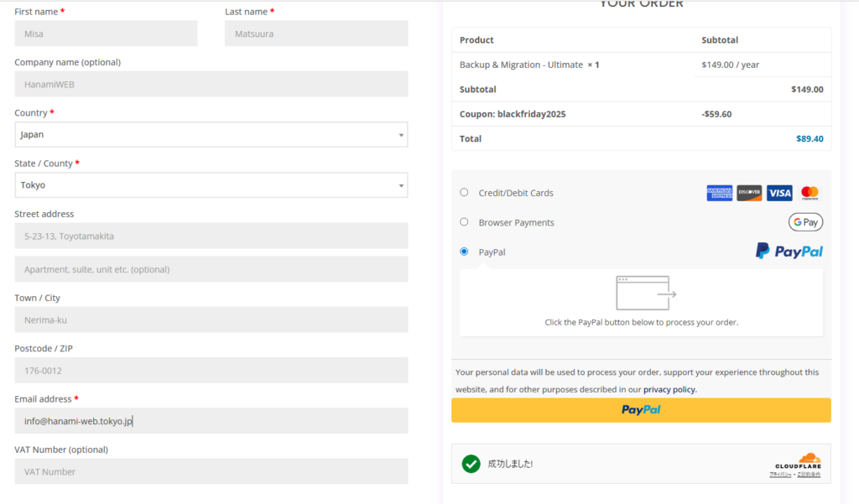Click the Visa card logo
This screenshot has height=504, width=859.
point(779,193)
